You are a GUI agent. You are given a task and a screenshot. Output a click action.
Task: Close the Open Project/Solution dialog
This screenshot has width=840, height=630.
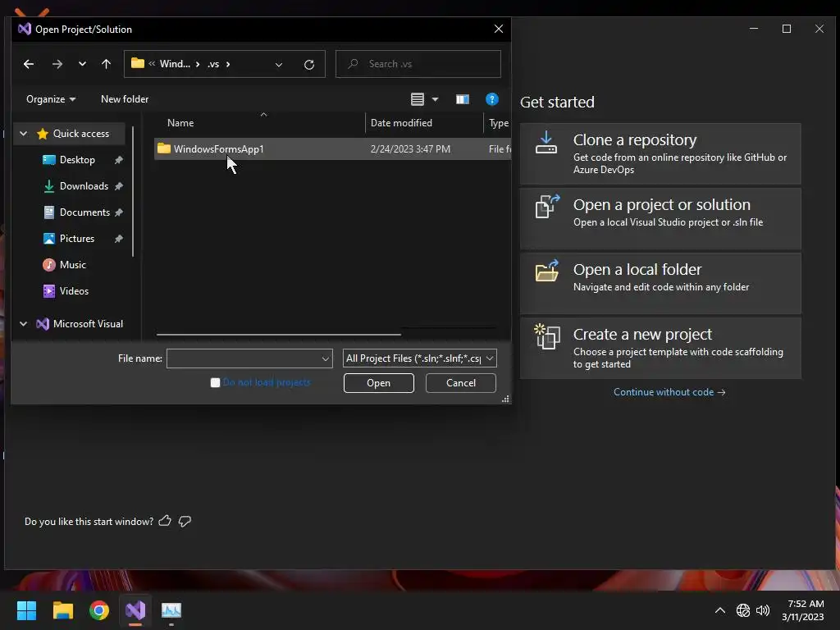coord(498,29)
